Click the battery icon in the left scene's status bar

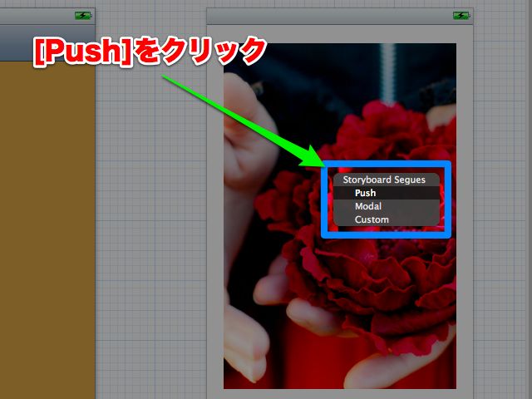[83, 16]
